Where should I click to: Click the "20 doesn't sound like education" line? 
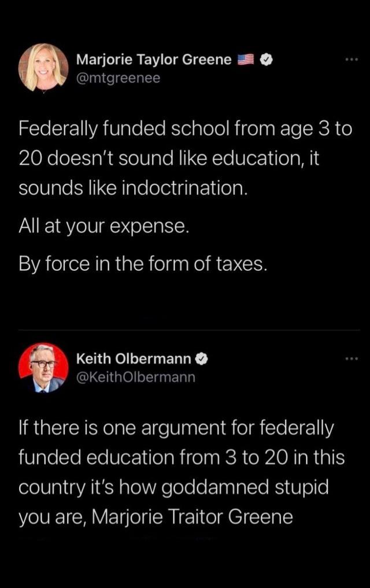coord(169,159)
